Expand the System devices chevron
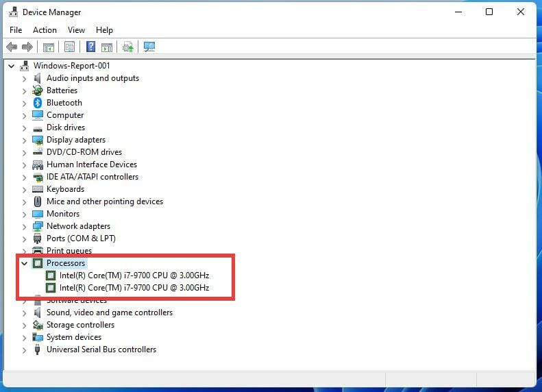 click(x=24, y=338)
